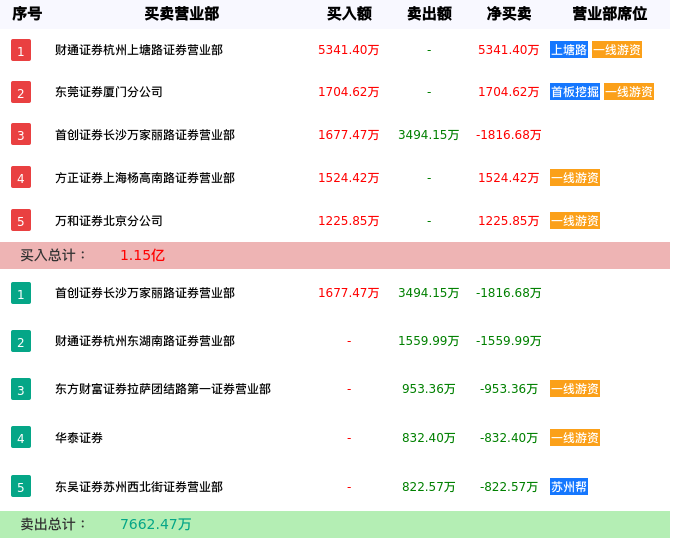Click 3494.15万 in the red rank 3 row

[x=429, y=135]
